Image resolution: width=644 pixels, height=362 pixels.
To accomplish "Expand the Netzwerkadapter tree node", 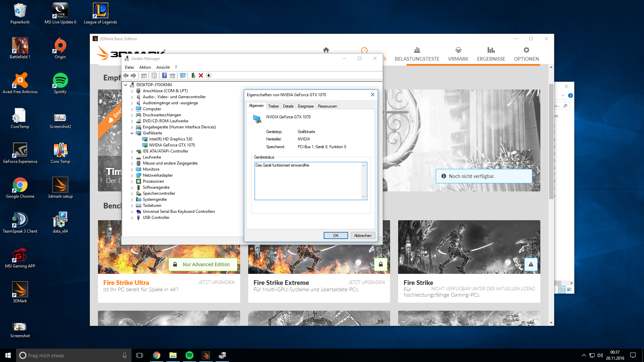I will click(x=132, y=175).
